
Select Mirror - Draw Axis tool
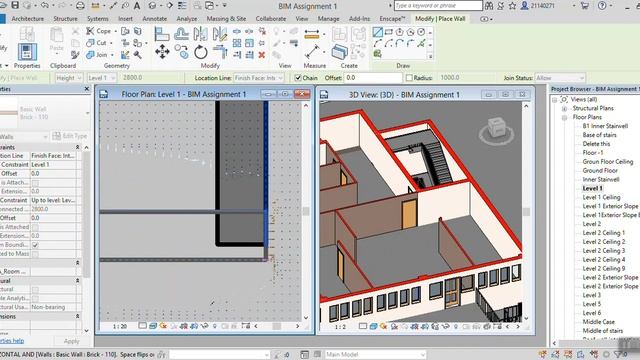pyautogui.click(x=220, y=34)
